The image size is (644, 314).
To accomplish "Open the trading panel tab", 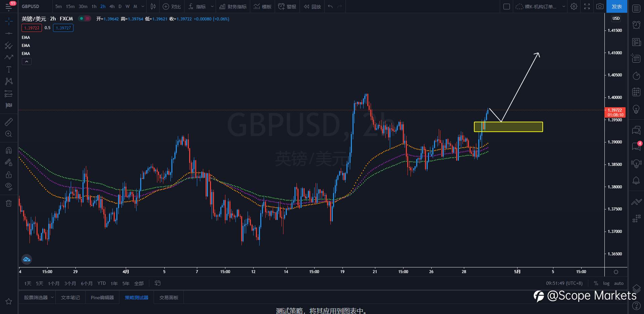I will pyautogui.click(x=169, y=298).
